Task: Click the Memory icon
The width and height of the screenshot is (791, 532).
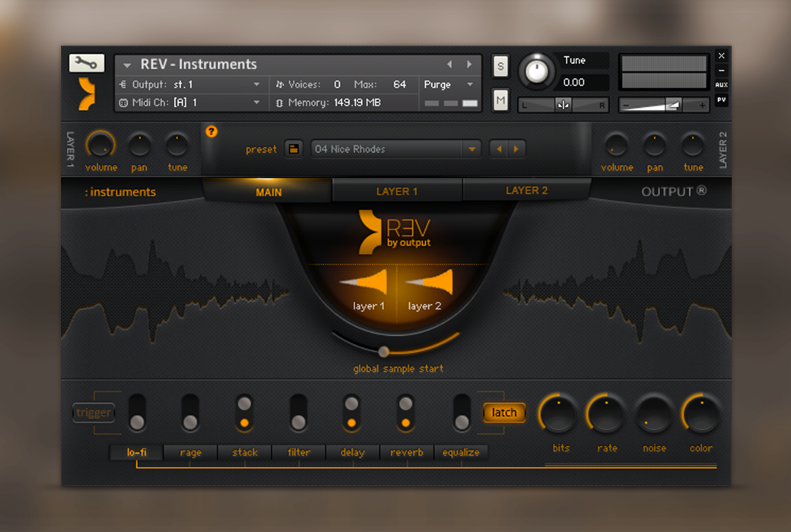Action: (x=279, y=103)
